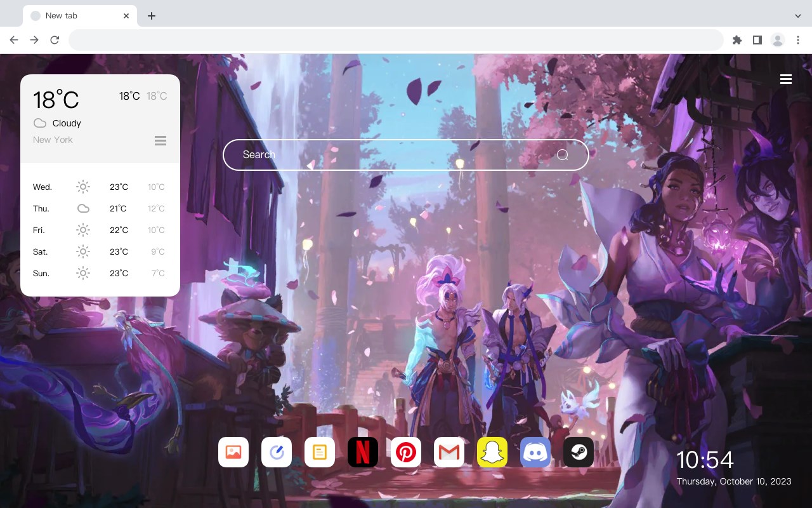Viewport: 812px width, 508px height.
Task: Launch the Pinterest shortcut
Action: [406, 452]
